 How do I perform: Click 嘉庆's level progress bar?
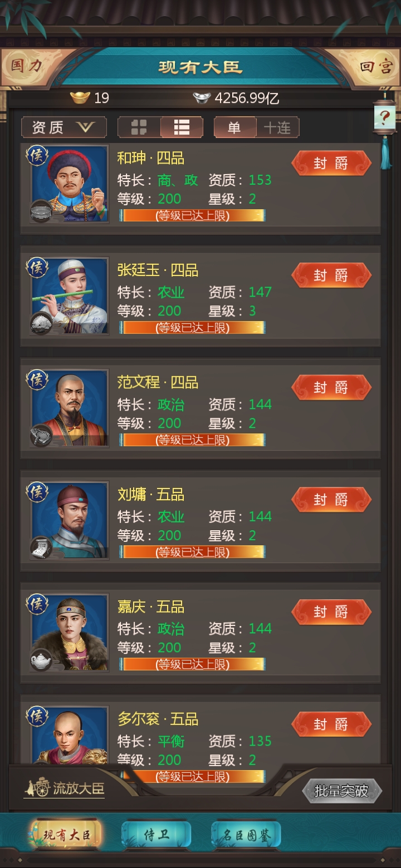[x=192, y=664]
